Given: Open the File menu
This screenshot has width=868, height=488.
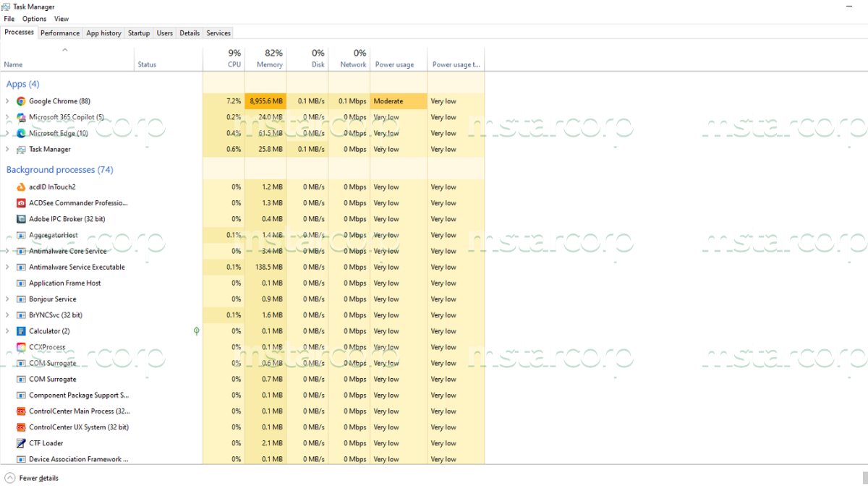Looking at the screenshot, I should (9, 19).
